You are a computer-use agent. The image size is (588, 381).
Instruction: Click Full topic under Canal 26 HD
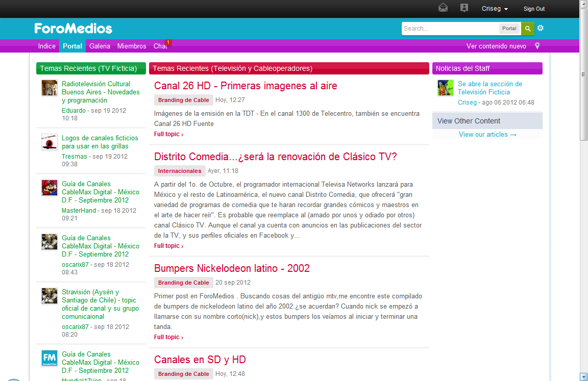coord(168,134)
